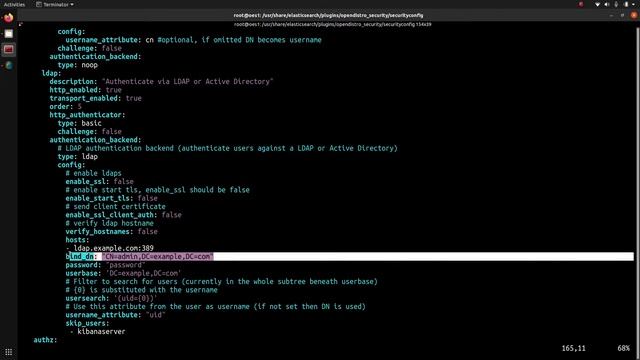Click the order: 5 line
The image size is (640, 360).
coord(65,107)
